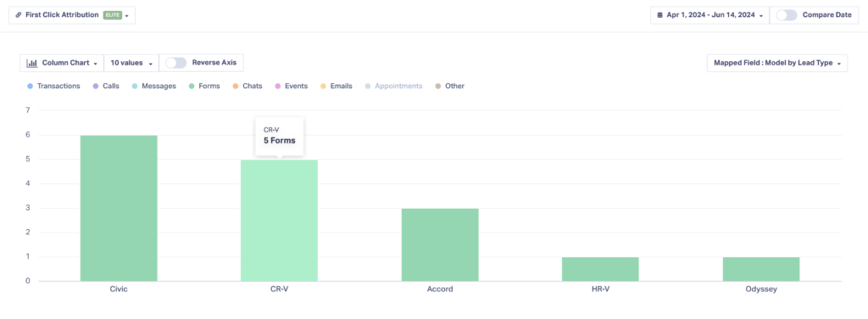
Task: Click the HR-V bar in chart
Action: point(601,269)
